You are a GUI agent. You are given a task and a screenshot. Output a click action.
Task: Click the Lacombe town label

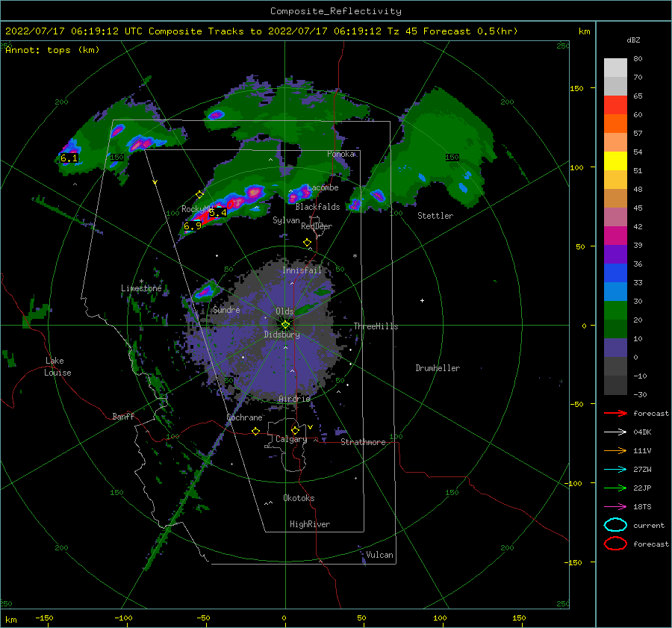click(x=323, y=187)
